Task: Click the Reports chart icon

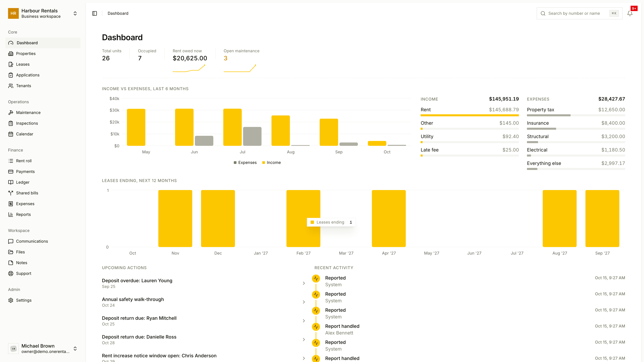Action: [x=11, y=214]
